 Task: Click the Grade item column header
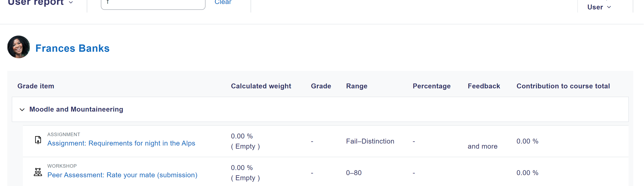pos(36,86)
